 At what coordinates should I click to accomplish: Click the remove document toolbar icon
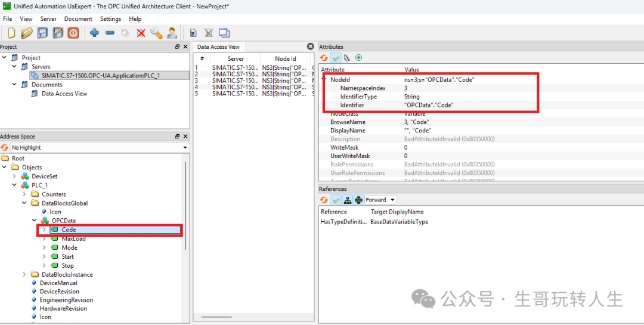point(209,33)
